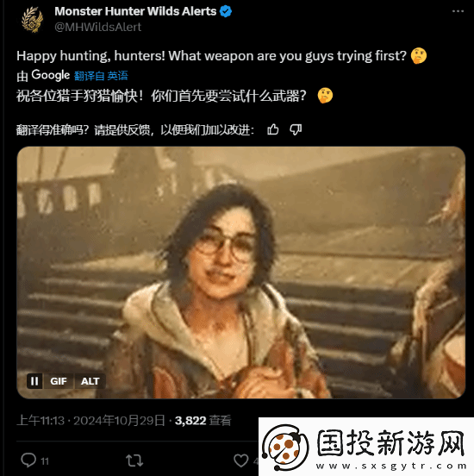The height and width of the screenshot is (476, 474).
Task: Click the GIF label badge
Action: coord(59,381)
